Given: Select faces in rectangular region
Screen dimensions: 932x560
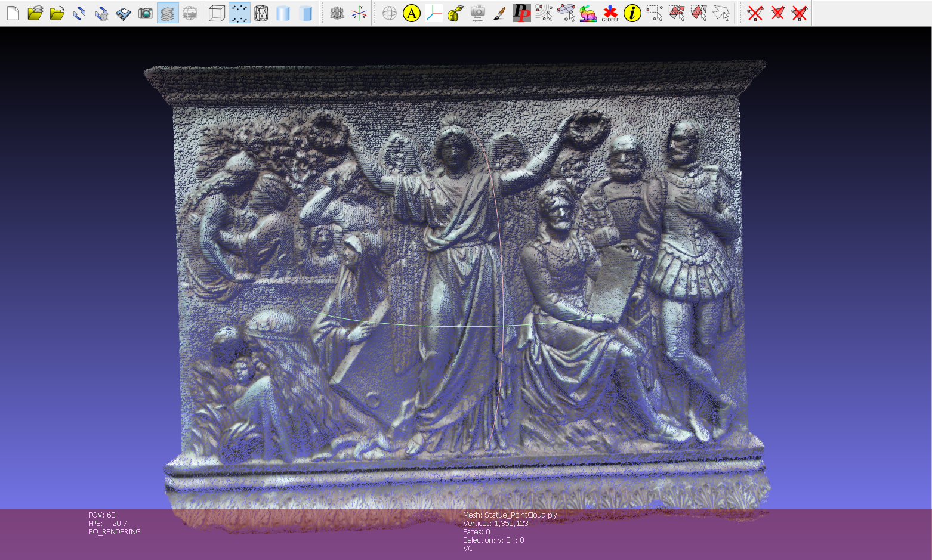Looking at the screenshot, I should [x=677, y=13].
